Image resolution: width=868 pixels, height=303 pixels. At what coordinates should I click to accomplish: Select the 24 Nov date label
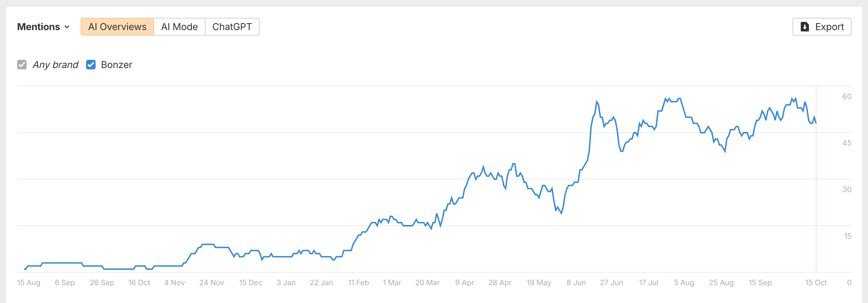click(212, 283)
